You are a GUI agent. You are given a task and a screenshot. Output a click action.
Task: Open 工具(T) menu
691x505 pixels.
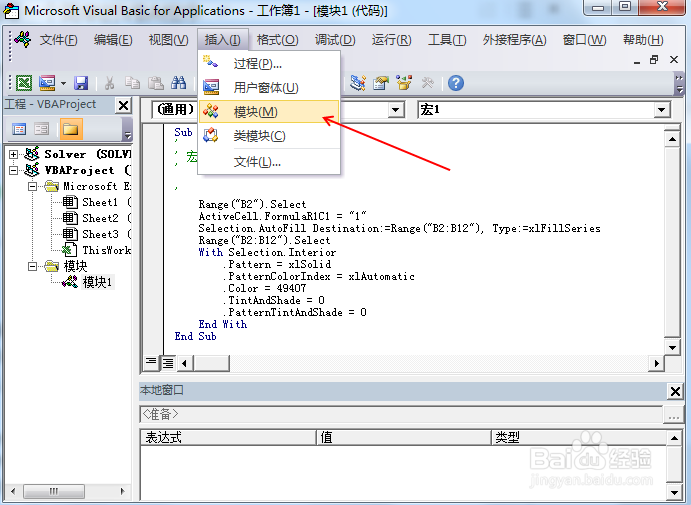446,40
